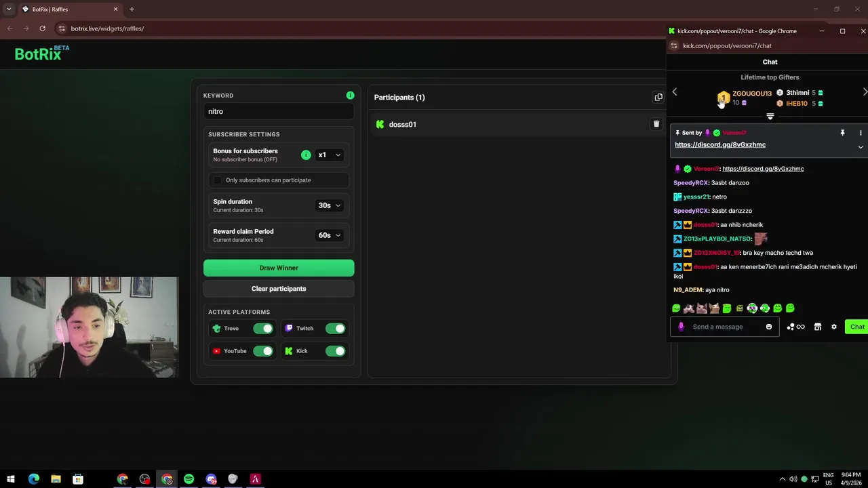Screen dimensions: 868x488
Task: Open Spotify from the taskbar
Action: click(x=189, y=479)
